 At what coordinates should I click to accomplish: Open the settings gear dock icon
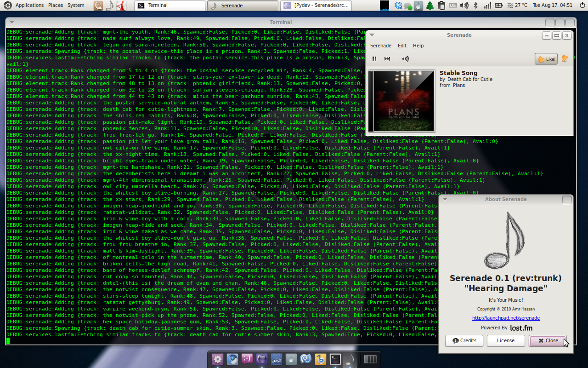pyautogui.click(x=218, y=359)
